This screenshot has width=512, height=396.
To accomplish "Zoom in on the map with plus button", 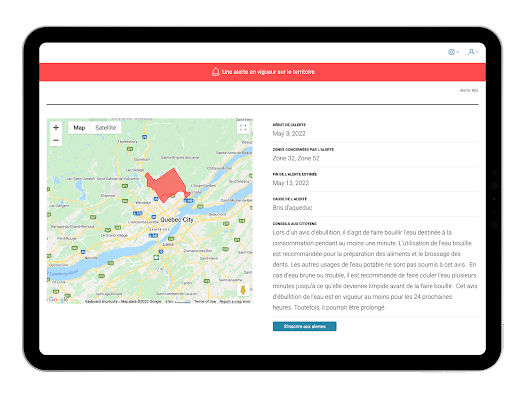I will click(x=56, y=128).
